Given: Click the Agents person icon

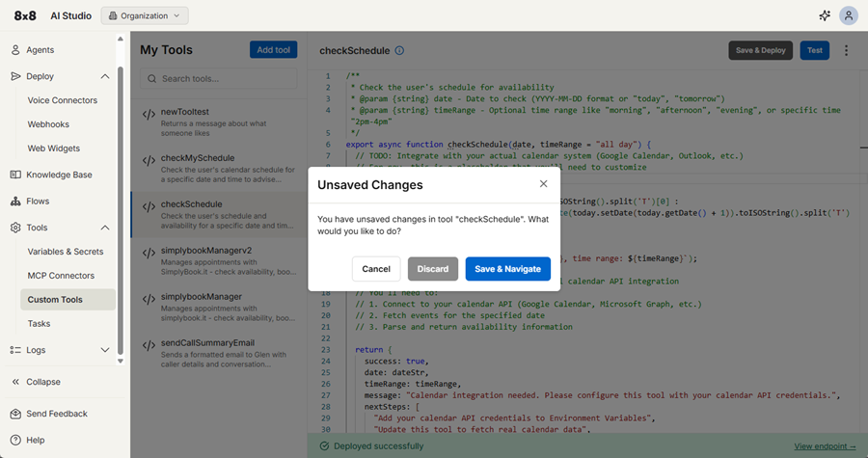Looking at the screenshot, I should point(15,50).
